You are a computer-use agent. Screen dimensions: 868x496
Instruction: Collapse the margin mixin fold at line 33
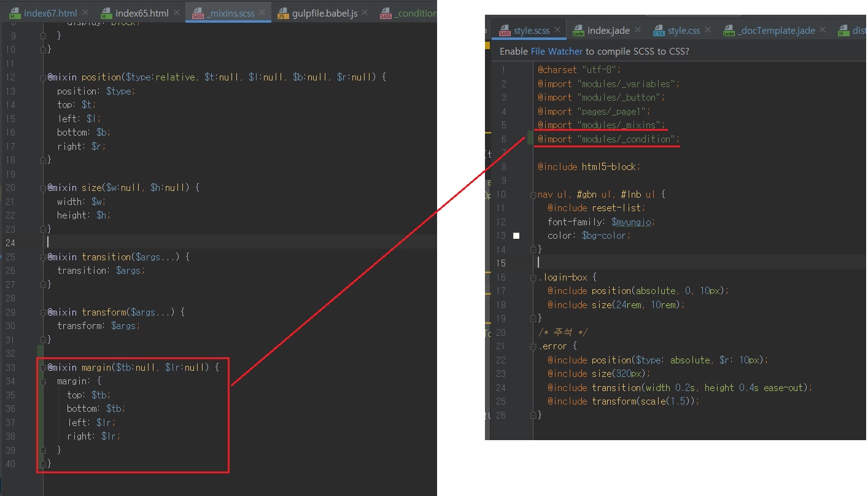[x=43, y=367]
